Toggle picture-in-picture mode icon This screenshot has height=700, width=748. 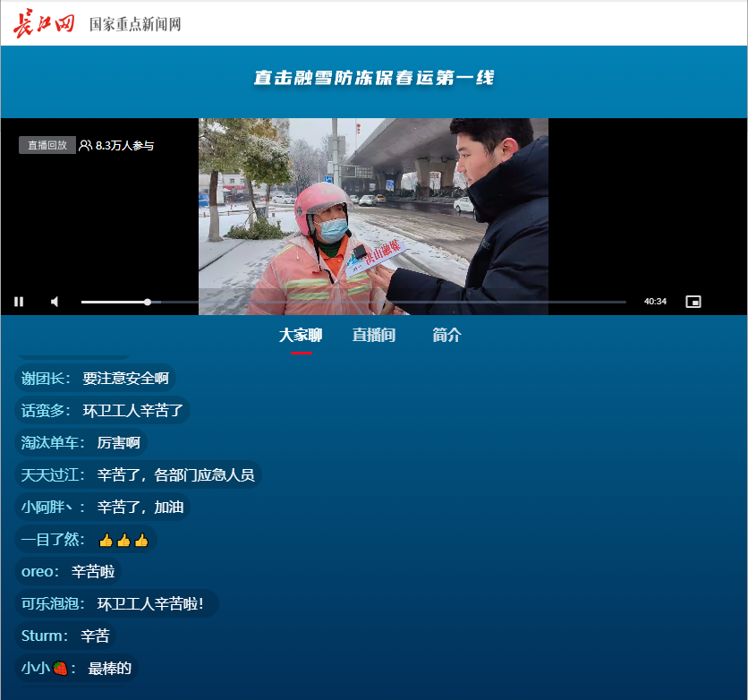click(x=693, y=302)
